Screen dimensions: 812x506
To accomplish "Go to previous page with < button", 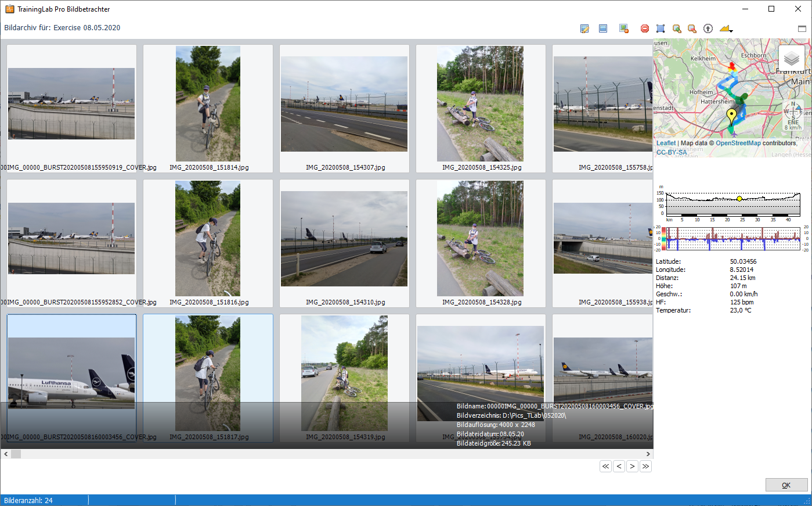I will click(619, 466).
